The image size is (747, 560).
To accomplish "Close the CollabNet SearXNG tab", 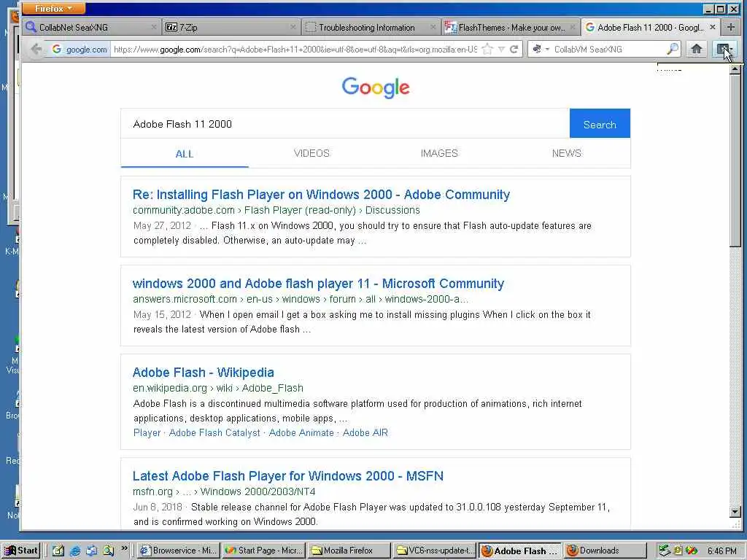I will 153,27.
